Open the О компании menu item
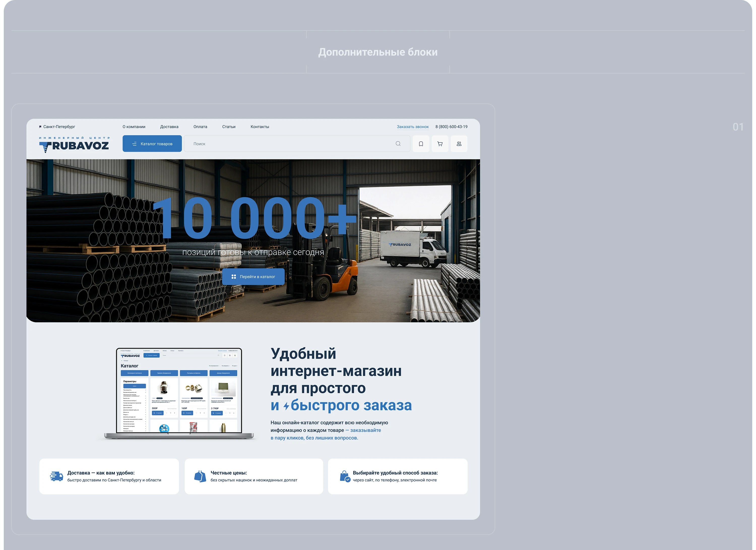 tap(134, 127)
